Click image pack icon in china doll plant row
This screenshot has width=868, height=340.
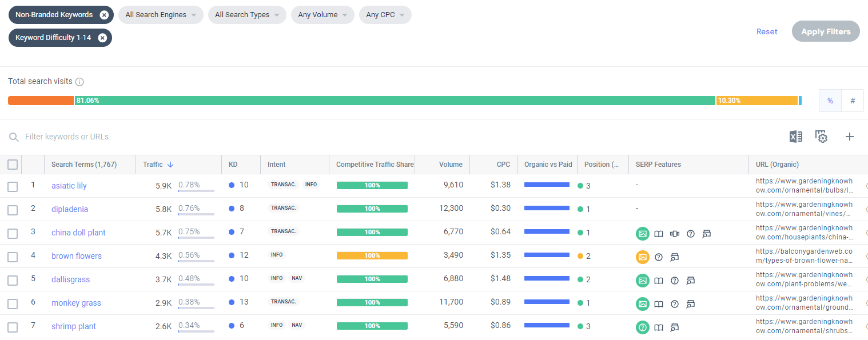click(643, 234)
